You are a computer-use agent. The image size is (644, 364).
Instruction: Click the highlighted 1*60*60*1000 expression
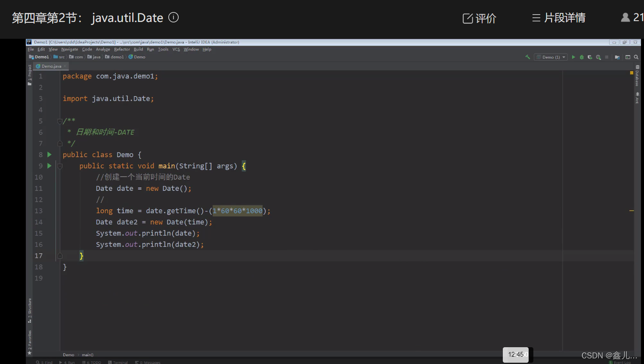click(238, 211)
